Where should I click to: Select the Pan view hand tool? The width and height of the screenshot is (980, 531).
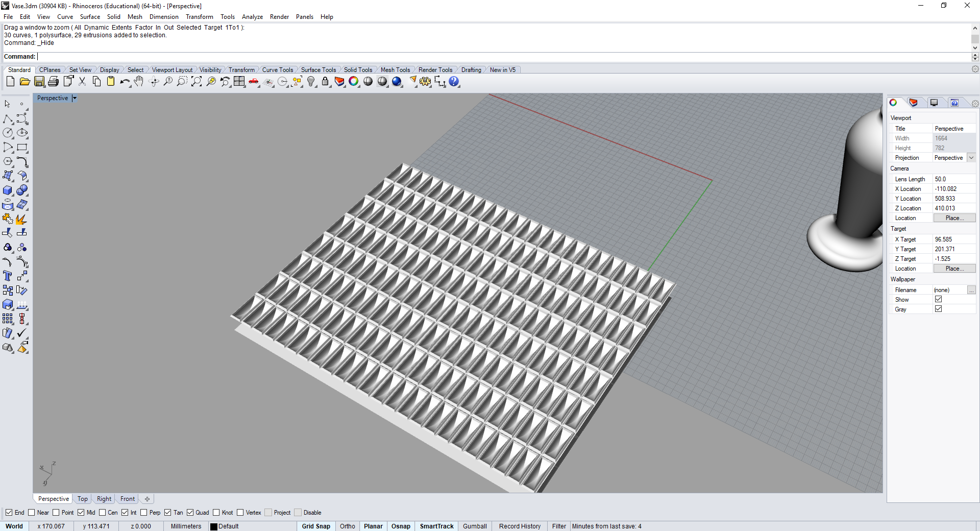click(139, 82)
